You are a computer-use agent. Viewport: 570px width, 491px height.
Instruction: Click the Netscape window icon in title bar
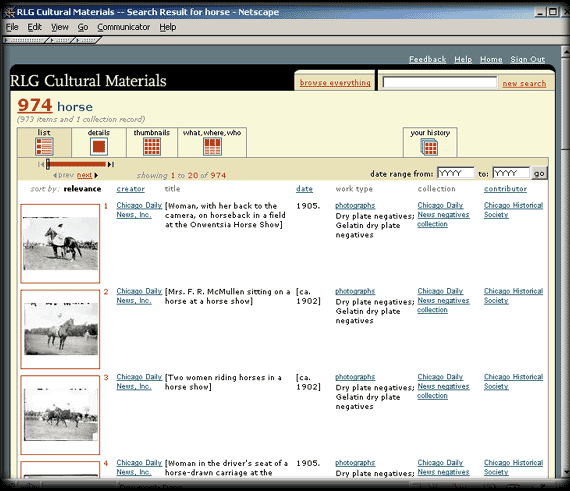9,12
